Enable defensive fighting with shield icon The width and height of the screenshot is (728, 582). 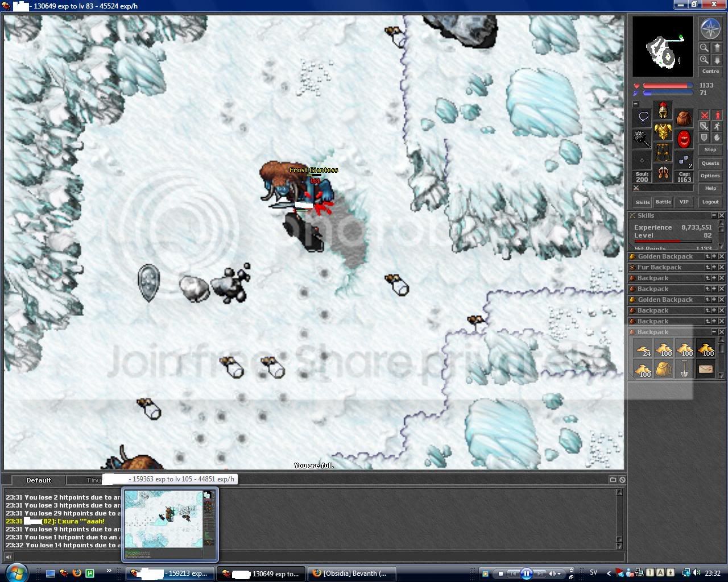pyautogui.click(x=704, y=138)
